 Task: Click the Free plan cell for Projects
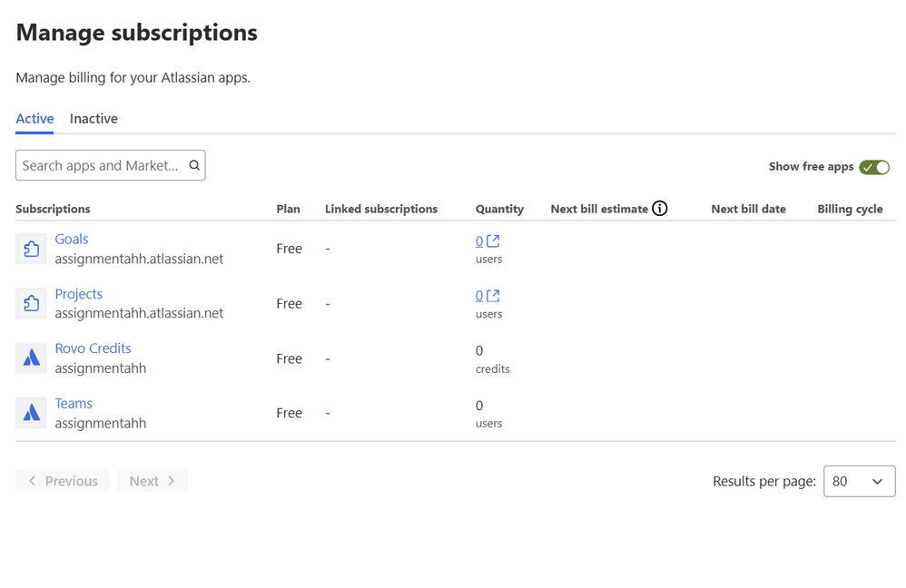click(x=289, y=304)
